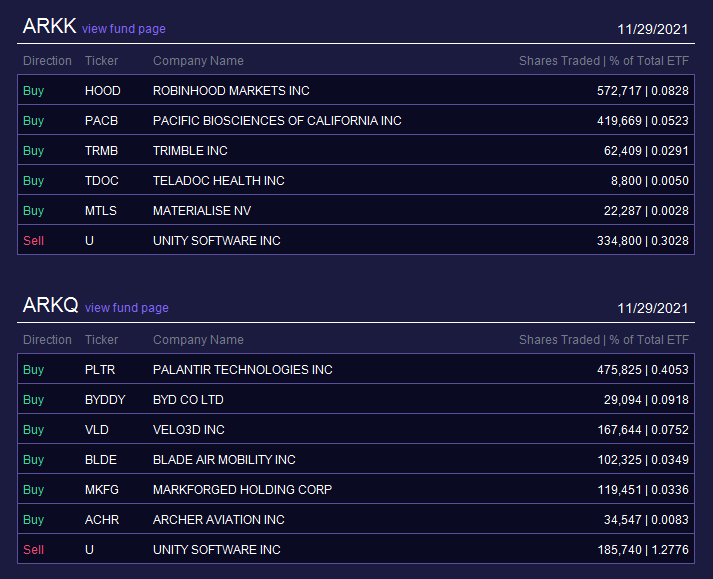713x579 pixels.
Task: Select the ARKQ Unity Software sell row
Action: point(356,549)
